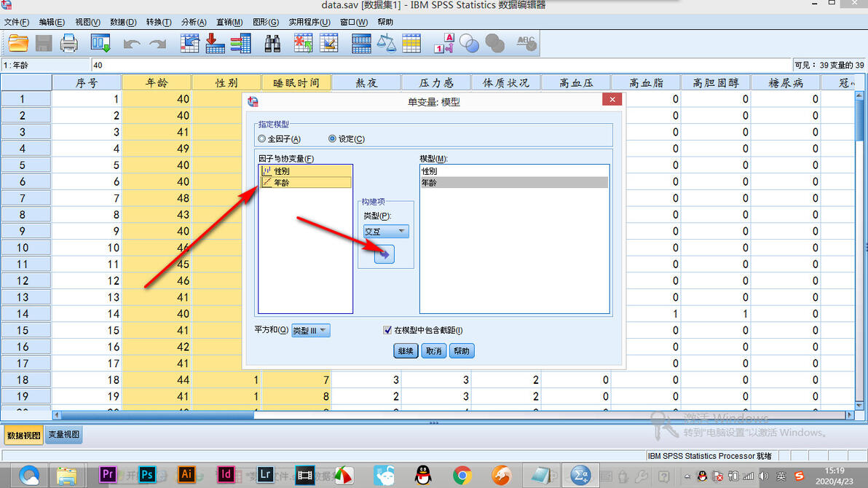The width and height of the screenshot is (868, 488).
Task: Weight cases balance scale icon
Action: tap(387, 43)
